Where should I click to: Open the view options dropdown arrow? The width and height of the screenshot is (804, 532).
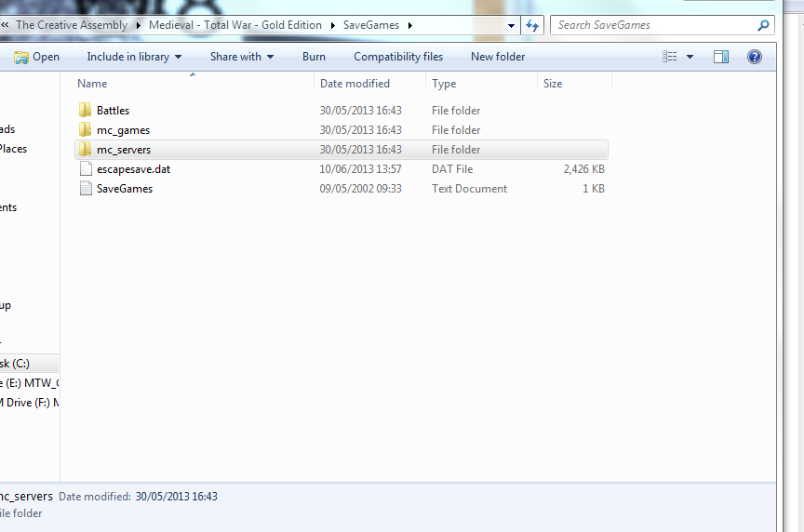click(x=690, y=57)
